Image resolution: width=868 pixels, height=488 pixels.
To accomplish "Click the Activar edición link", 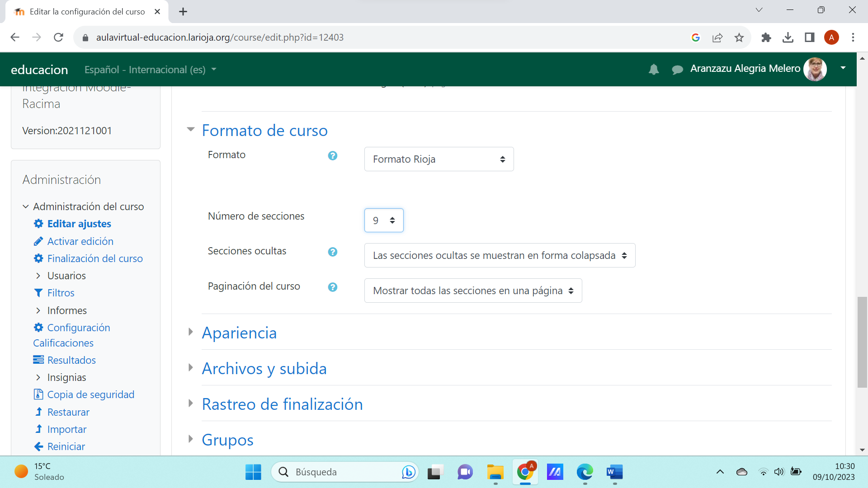I will pyautogui.click(x=80, y=241).
